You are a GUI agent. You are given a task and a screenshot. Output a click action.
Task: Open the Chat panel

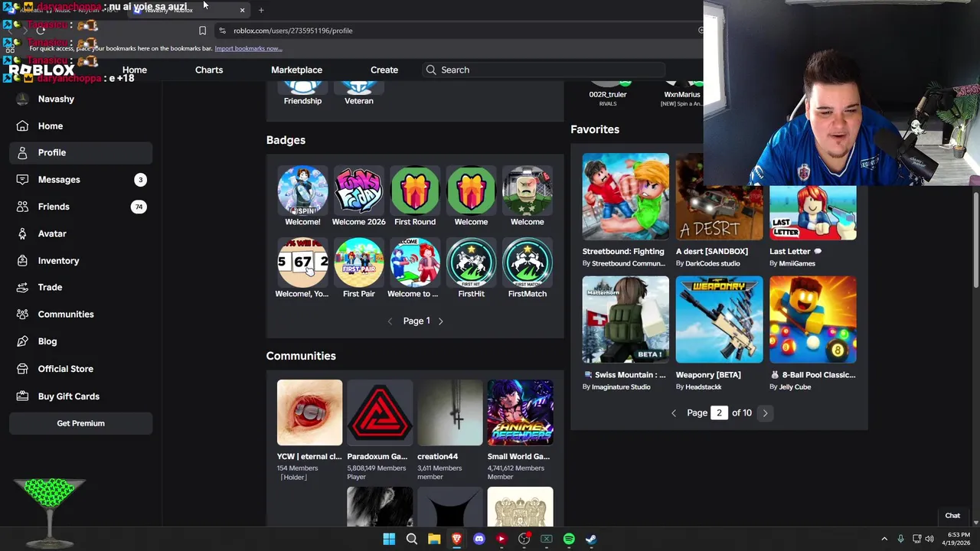point(952,516)
